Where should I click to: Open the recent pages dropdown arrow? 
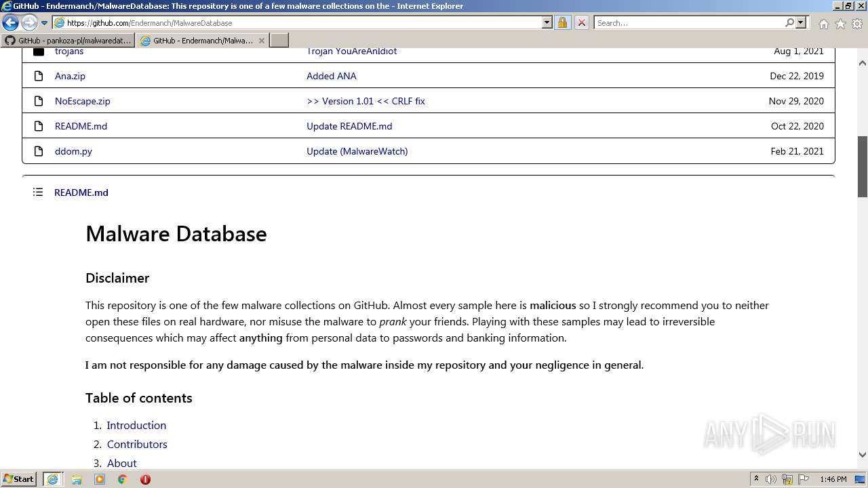tap(45, 23)
